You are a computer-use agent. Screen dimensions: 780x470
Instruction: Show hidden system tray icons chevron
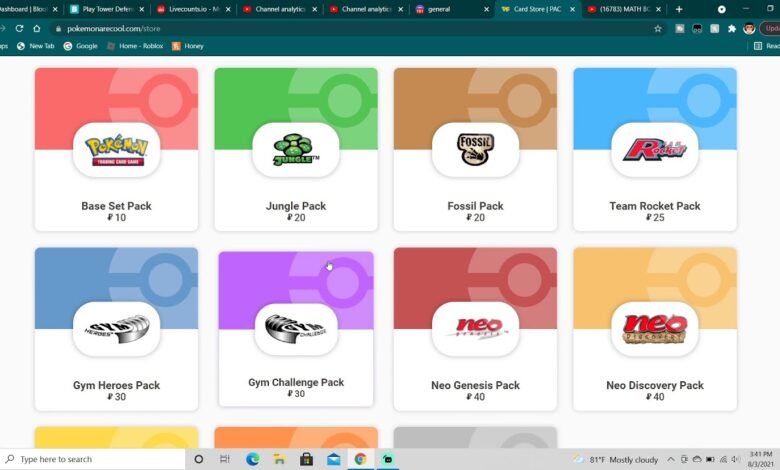(671, 460)
